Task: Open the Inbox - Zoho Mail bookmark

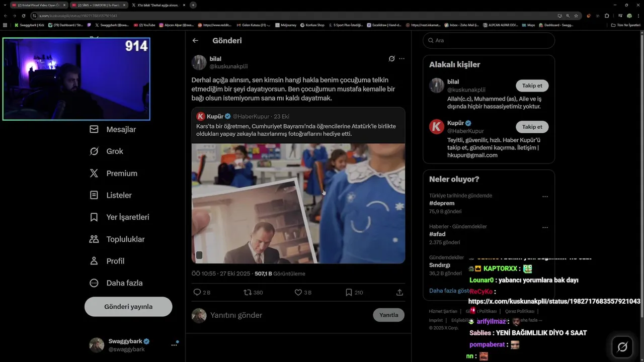Action: [x=462, y=25]
